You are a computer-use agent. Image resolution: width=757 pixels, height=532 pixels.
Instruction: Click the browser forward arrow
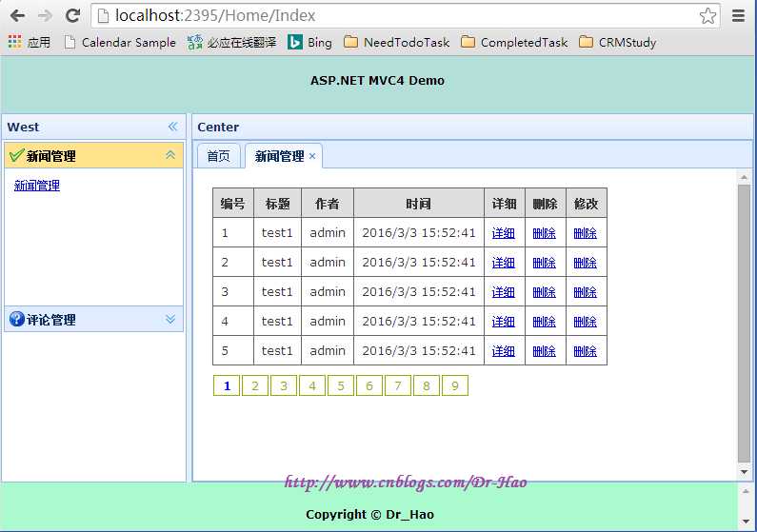(45, 16)
